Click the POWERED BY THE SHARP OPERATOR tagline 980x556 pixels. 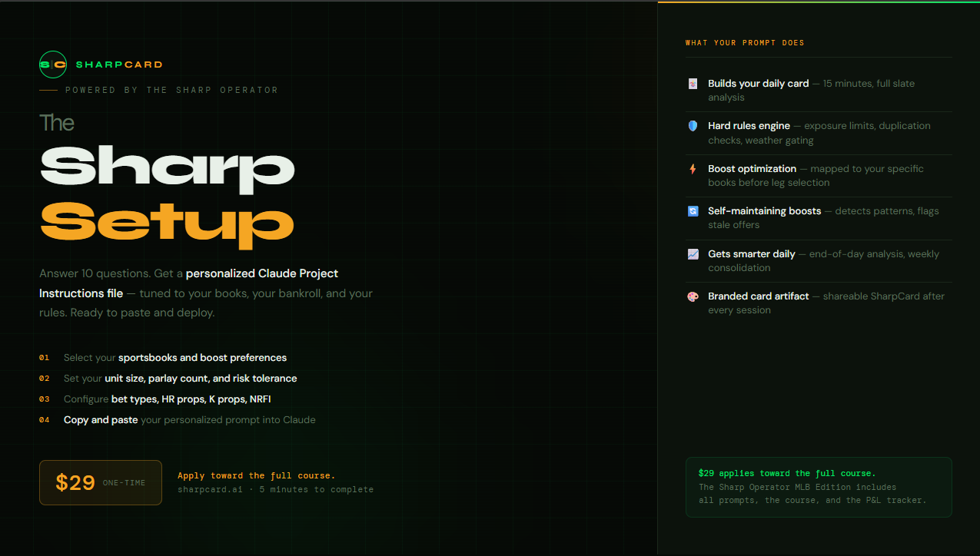(x=171, y=90)
